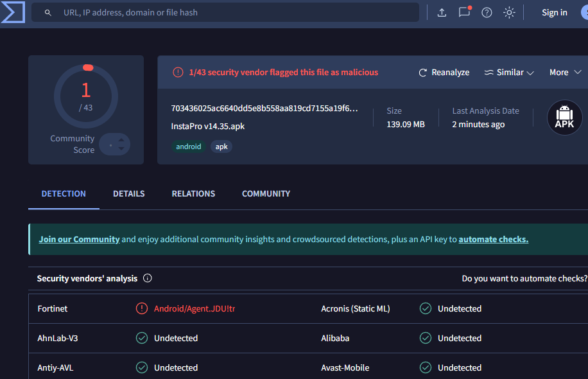Click the VirusTotal logo icon
The width and height of the screenshot is (588, 379).
point(13,12)
